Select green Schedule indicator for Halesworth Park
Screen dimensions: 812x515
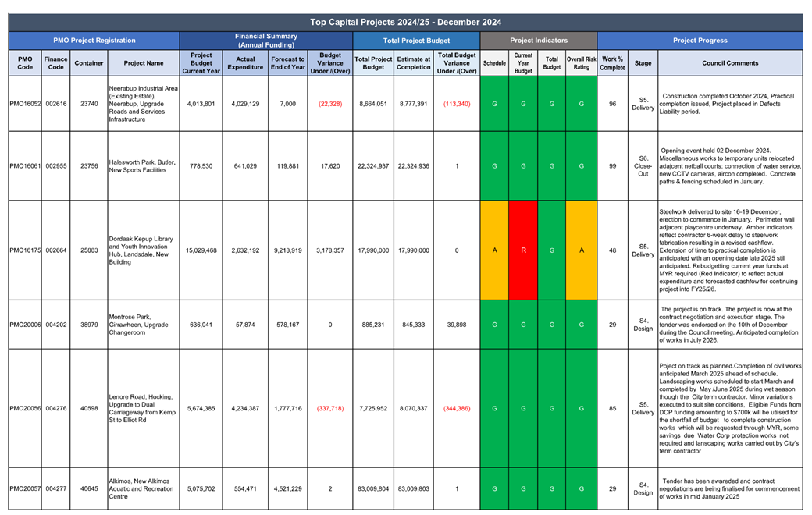(494, 165)
